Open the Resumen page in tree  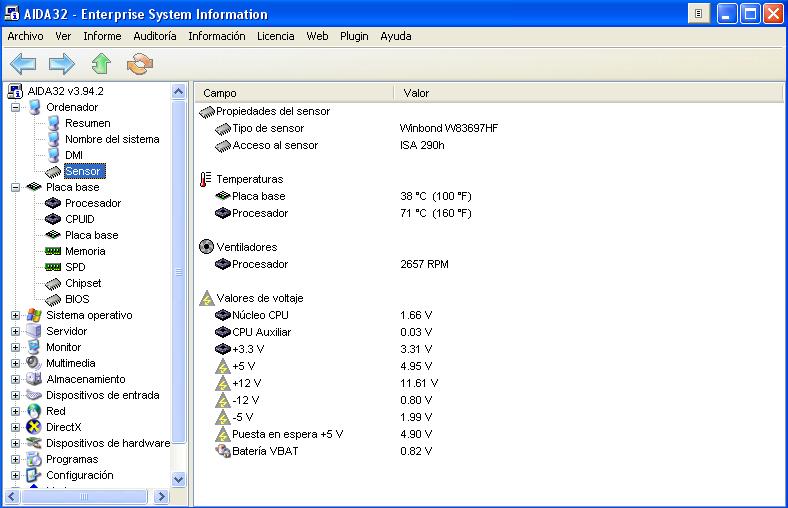click(x=87, y=123)
